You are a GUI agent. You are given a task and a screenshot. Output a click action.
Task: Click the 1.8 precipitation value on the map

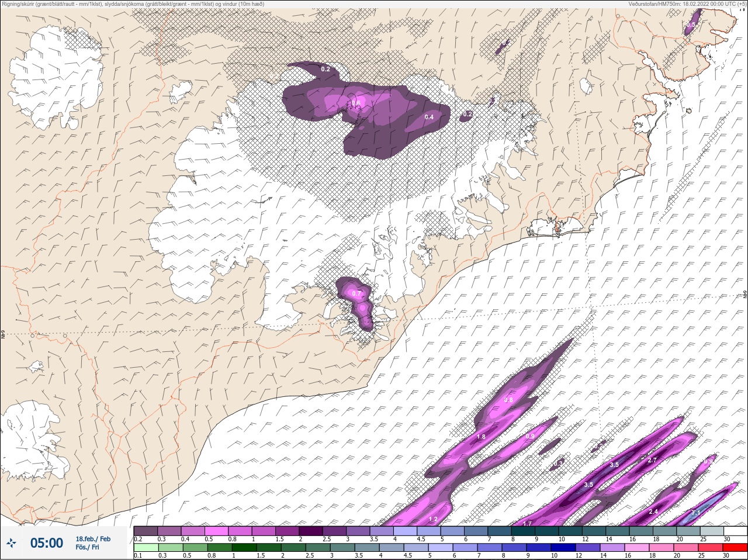point(481,437)
